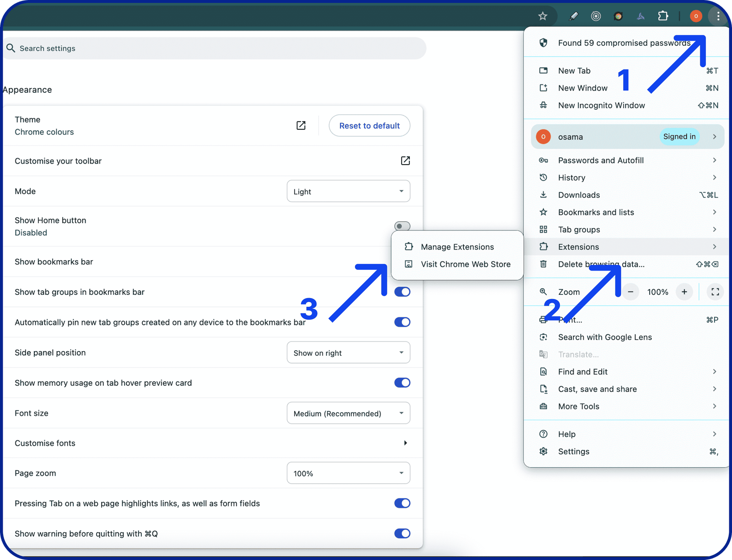Viewport: 732px width, 560px height.
Task: Click the colorful round extension icon
Action: [x=618, y=16]
